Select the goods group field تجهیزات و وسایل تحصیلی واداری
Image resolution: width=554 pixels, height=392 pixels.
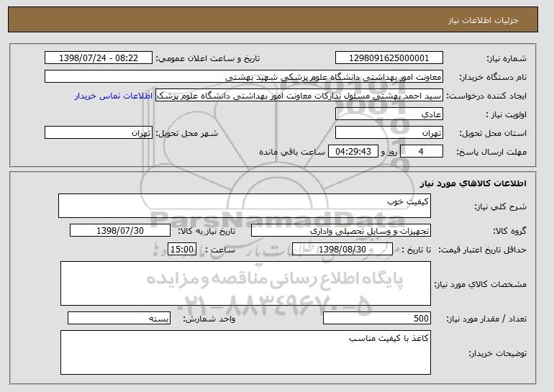pos(341,231)
